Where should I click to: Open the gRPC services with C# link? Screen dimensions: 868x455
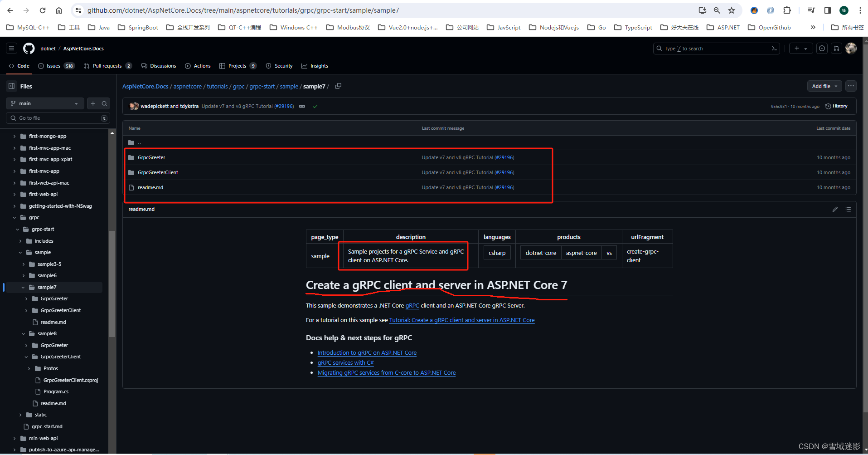tap(345, 362)
